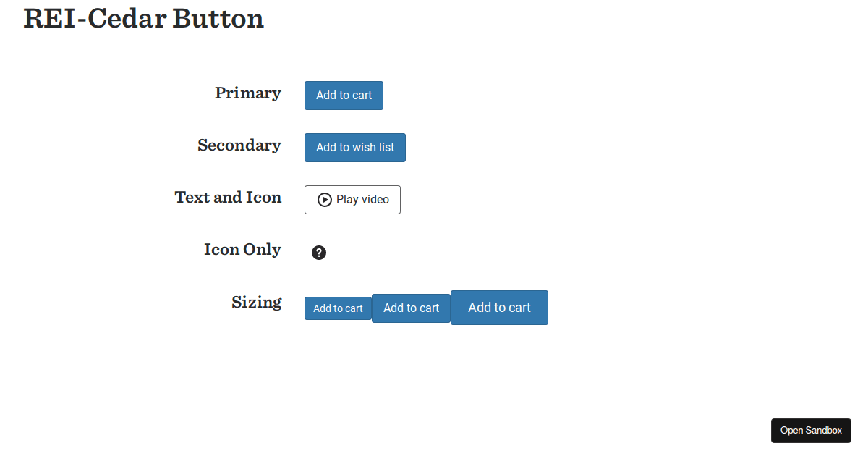Click the Add to wish list secondary button
868x456 pixels.
(x=354, y=147)
